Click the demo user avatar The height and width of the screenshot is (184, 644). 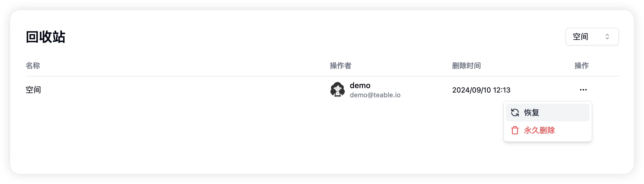coord(337,90)
